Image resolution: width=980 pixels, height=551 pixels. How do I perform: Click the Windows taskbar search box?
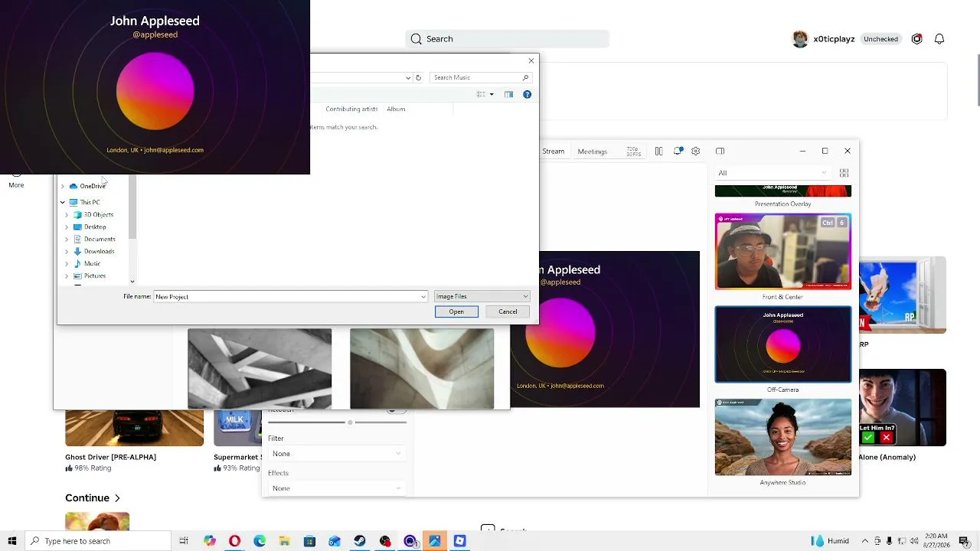(x=100, y=541)
